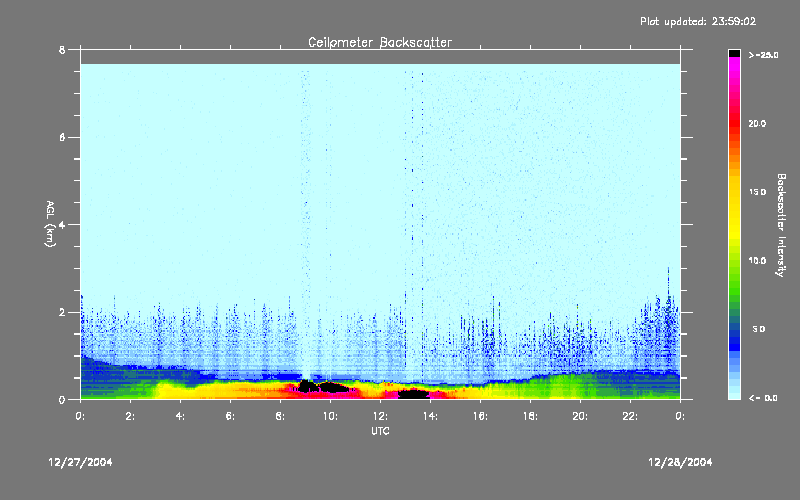Click the 'Backscatter Intensity' colorbar label
This screenshot has height=500, width=800.
pos(781,225)
